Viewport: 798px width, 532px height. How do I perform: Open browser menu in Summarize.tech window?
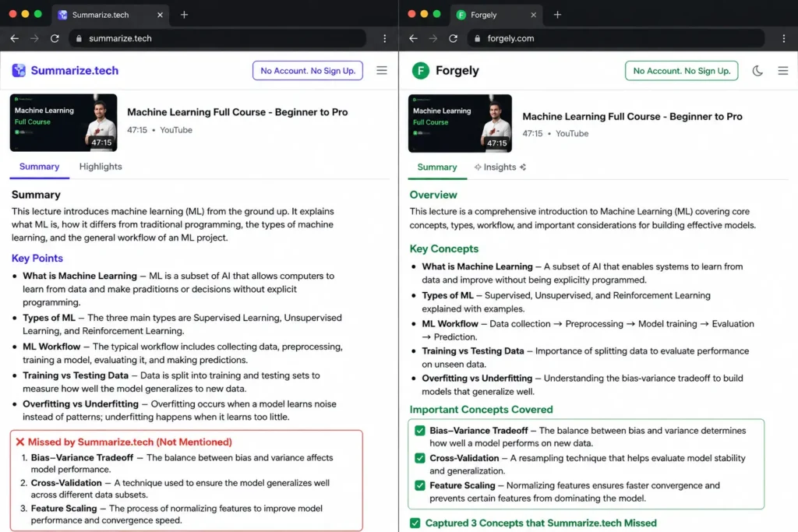pyautogui.click(x=385, y=39)
